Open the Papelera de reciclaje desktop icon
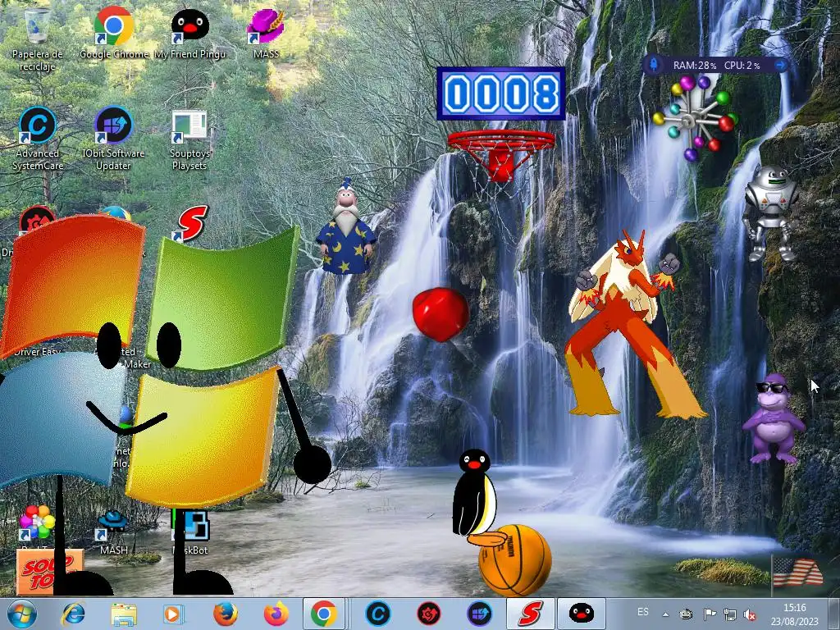840x630 pixels. [38, 39]
